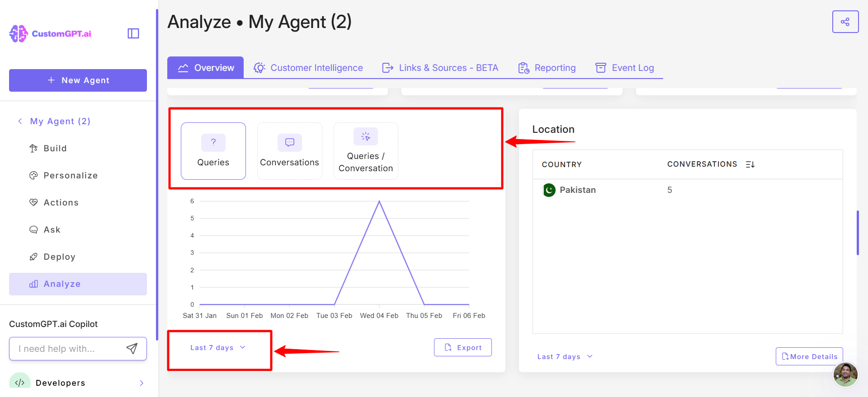Click the Analyze bar chart icon
The width and height of the screenshot is (868, 397).
point(33,284)
